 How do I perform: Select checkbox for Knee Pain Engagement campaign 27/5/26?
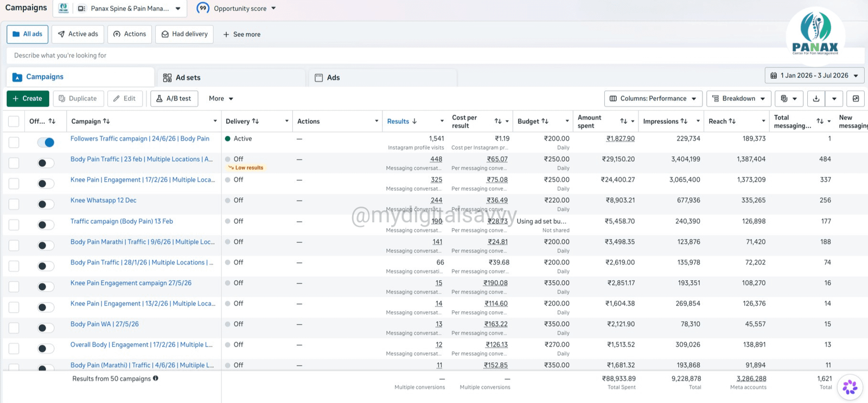point(14,287)
